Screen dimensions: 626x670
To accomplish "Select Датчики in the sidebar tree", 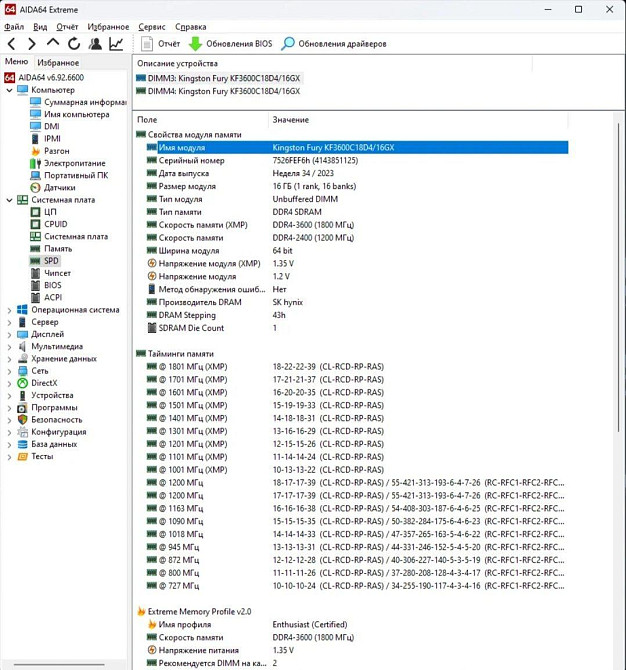I will 59,187.
